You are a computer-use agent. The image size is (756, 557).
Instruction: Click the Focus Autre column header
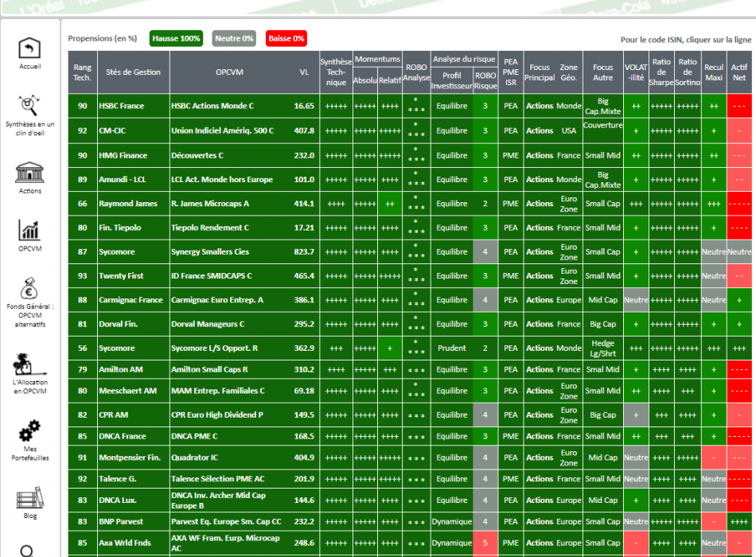click(x=602, y=72)
